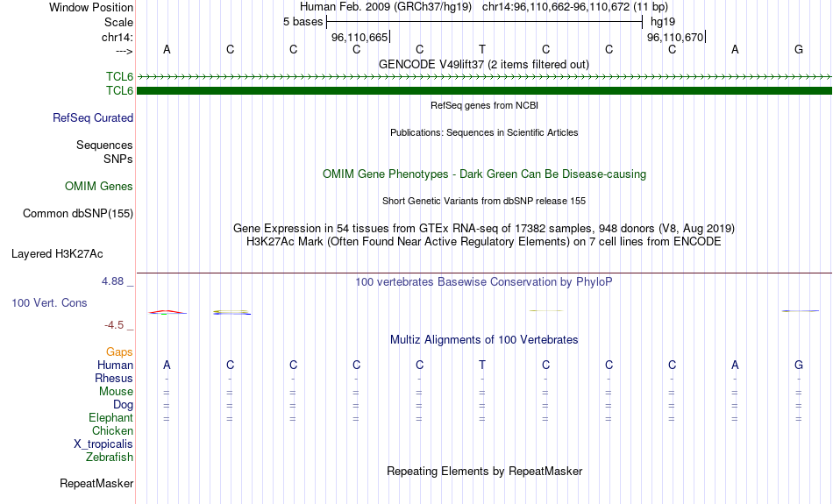The width and height of the screenshot is (833, 504).
Task: Click the Gaps label in Multiz alignment
Action: (119, 352)
